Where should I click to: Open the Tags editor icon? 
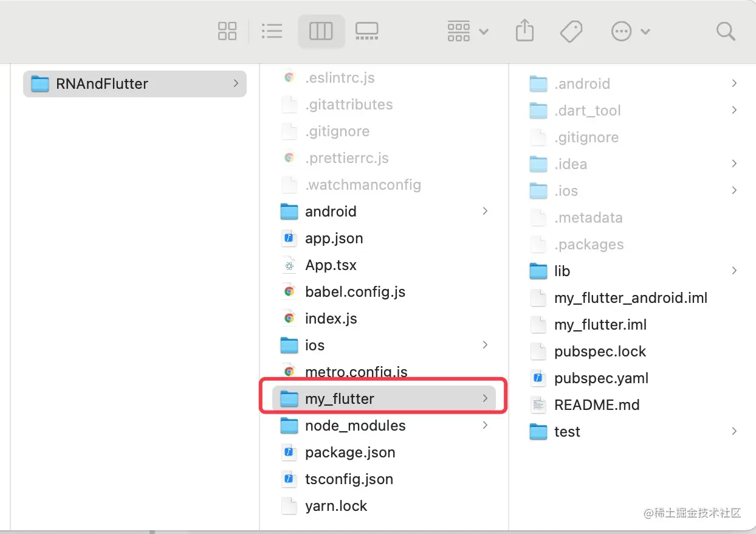pos(571,31)
